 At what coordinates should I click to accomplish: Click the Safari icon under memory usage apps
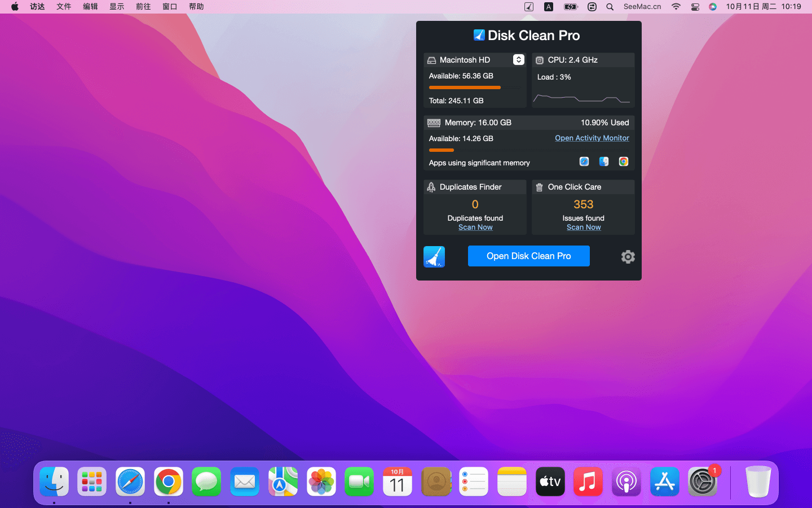click(x=584, y=162)
